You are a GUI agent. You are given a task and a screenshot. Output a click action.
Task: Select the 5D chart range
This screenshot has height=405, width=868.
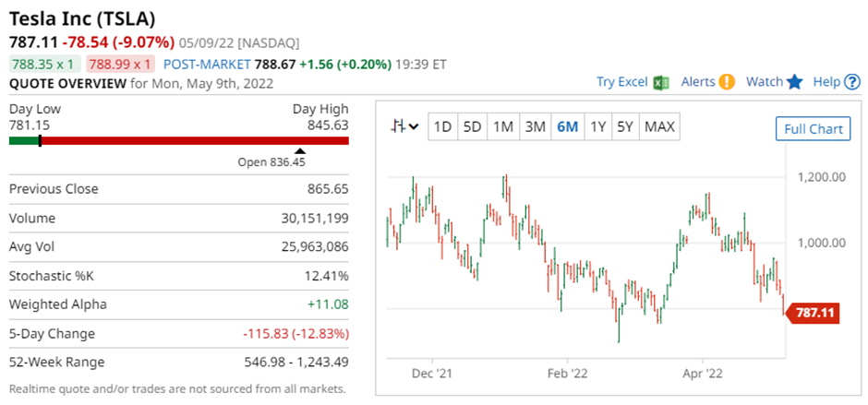472,127
